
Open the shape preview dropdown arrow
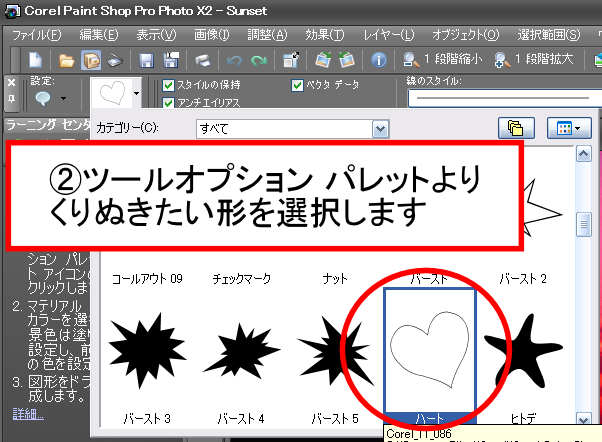pyautogui.click(x=136, y=93)
